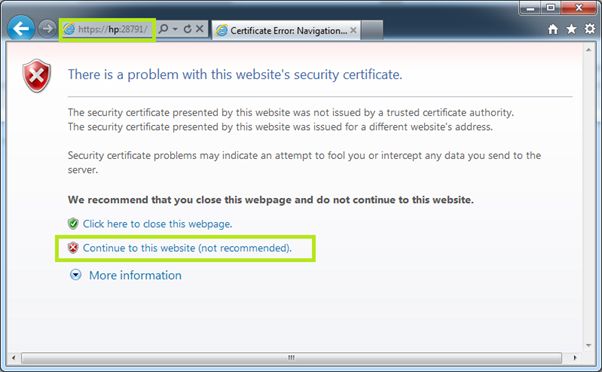Click the horizontal scrollbar left arrow
The image size is (602, 372).
(14, 358)
